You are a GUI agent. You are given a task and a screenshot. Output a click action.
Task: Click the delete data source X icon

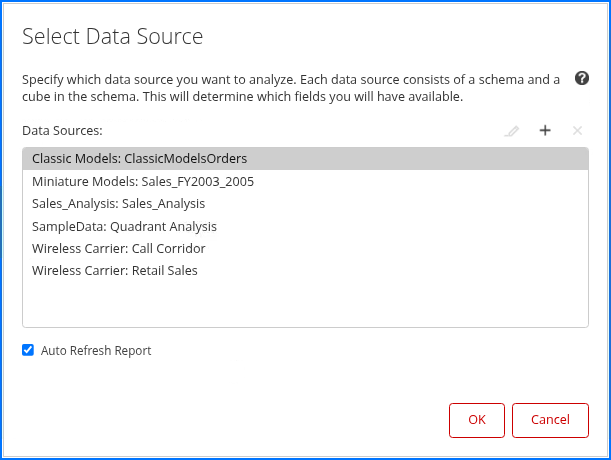[x=577, y=131]
